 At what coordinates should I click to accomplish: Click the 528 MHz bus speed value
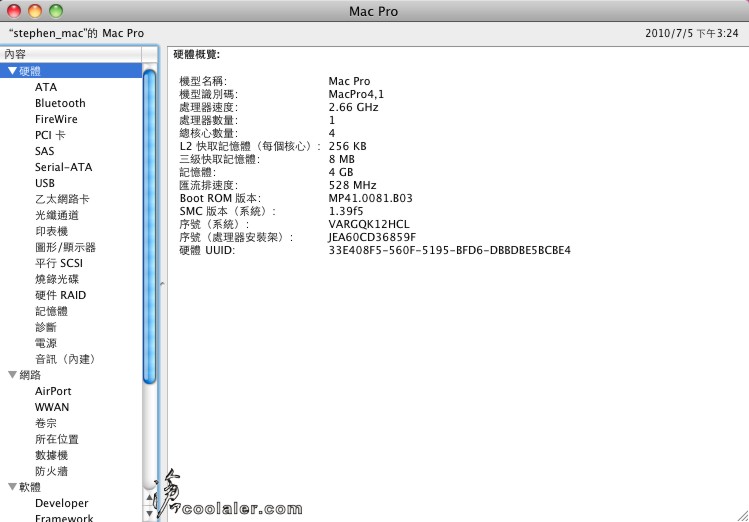pos(353,185)
